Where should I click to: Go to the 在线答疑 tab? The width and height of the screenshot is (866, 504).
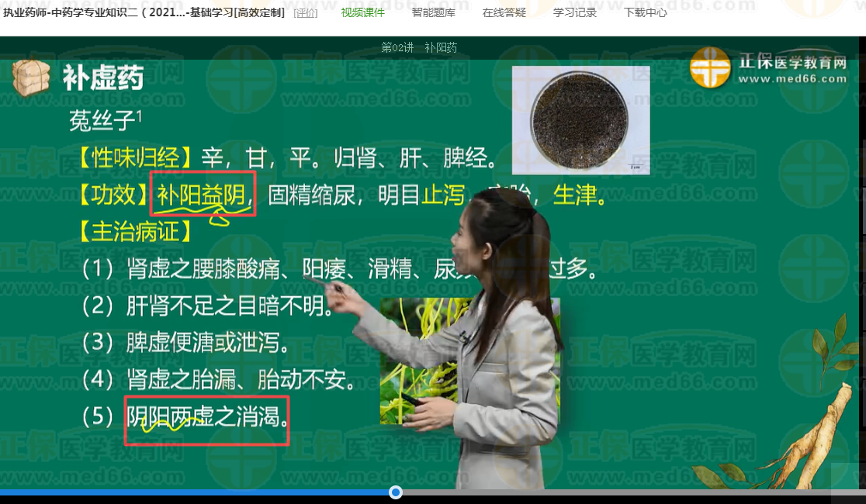[504, 13]
